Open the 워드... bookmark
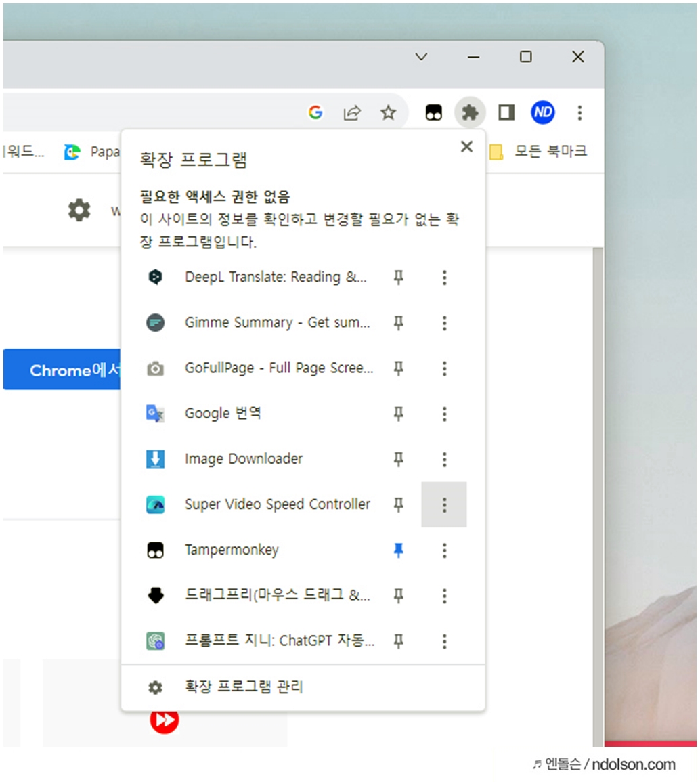 [x=24, y=152]
